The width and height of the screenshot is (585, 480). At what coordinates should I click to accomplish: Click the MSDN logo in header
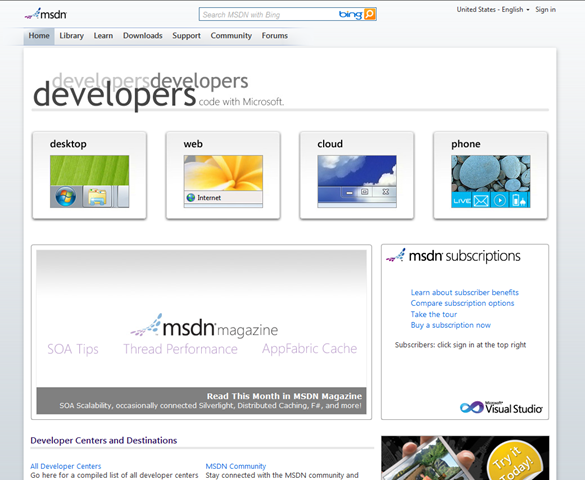point(46,14)
